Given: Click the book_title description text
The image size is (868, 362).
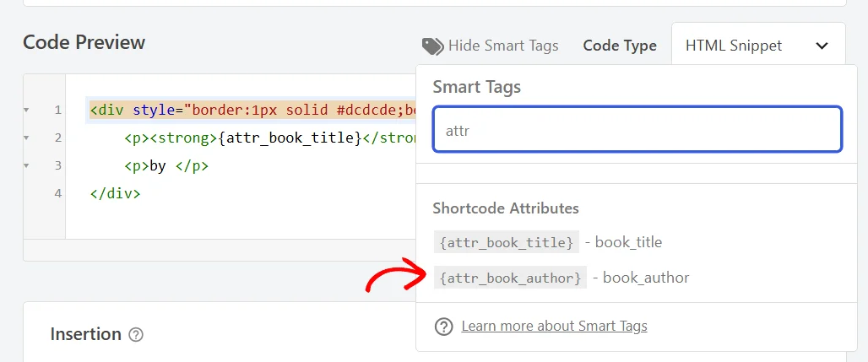Looking at the screenshot, I should (x=628, y=242).
